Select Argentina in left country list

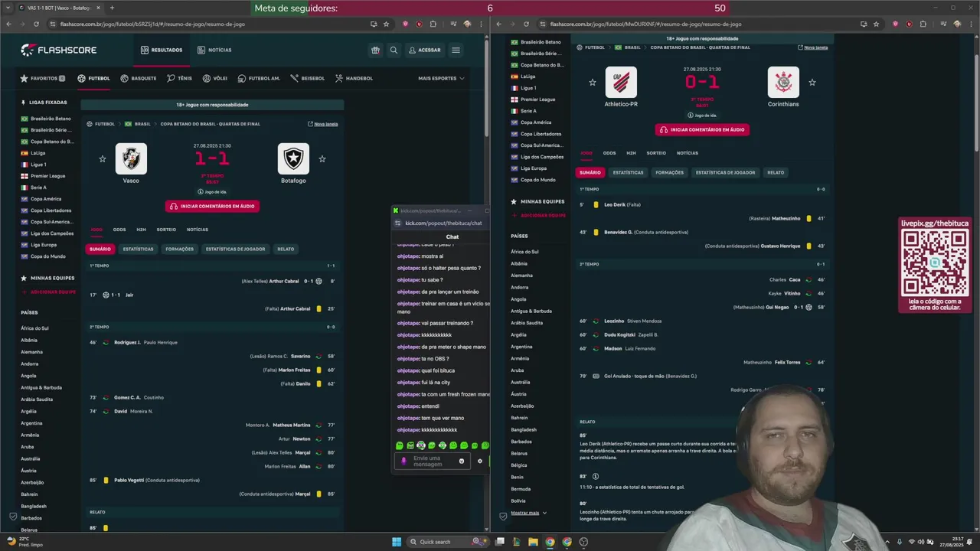(31, 423)
